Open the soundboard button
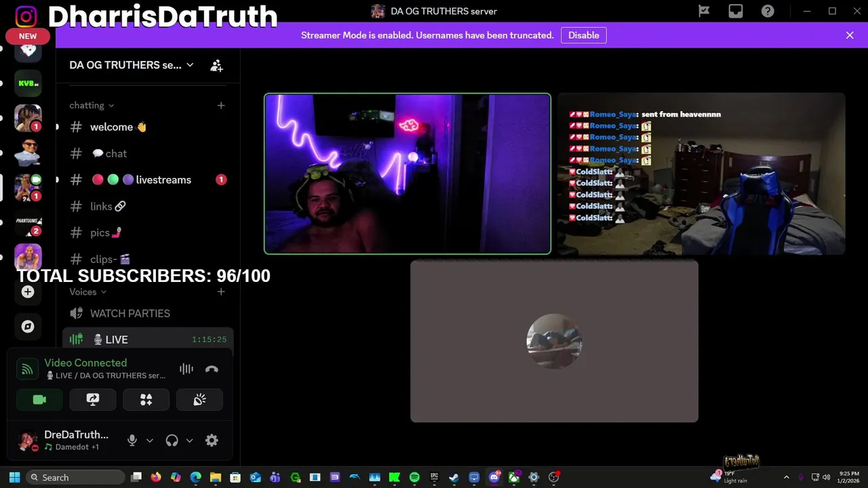The height and width of the screenshot is (488, 868). [x=199, y=400]
